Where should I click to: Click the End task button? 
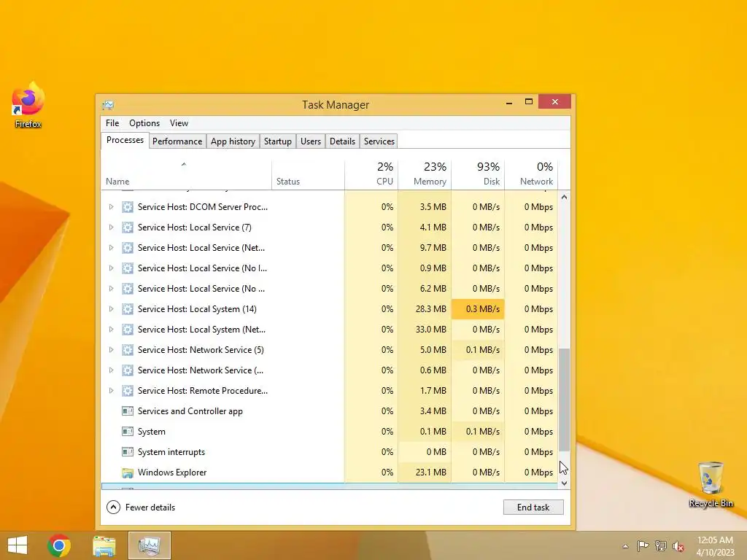[533, 507]
